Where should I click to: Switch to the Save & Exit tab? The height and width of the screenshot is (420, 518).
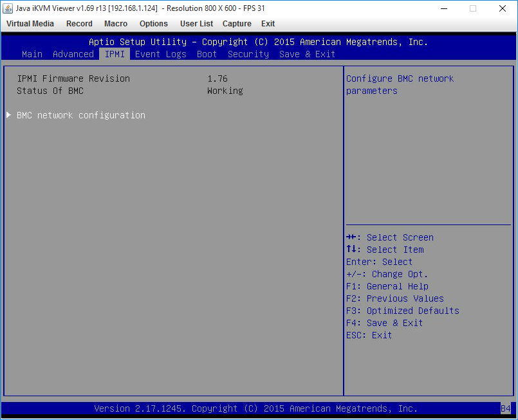307,54
